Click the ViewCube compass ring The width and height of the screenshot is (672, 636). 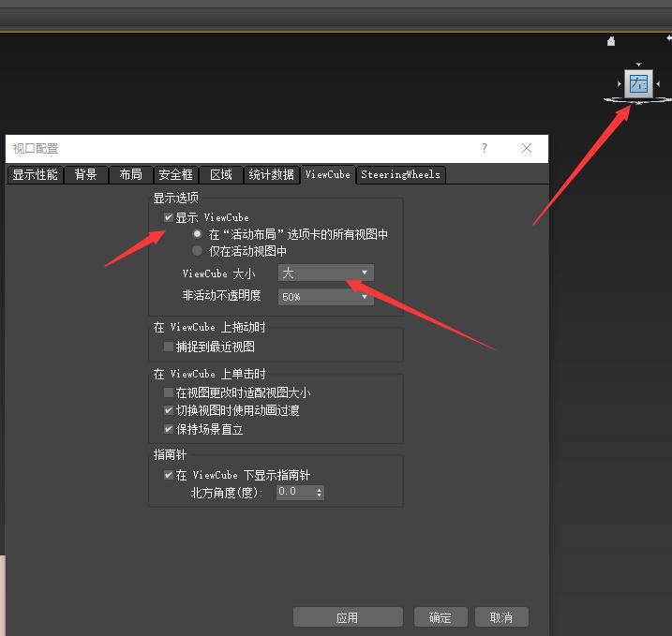pyautogui.click(x=637, y=100)
